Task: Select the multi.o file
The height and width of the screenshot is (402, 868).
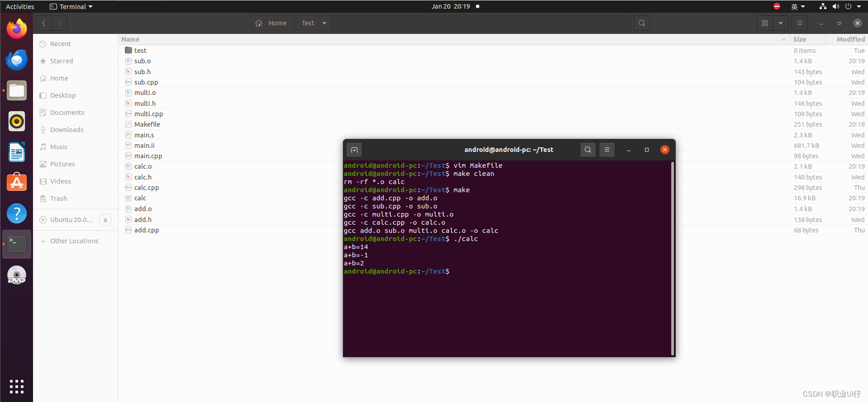Action: [493, 93]
